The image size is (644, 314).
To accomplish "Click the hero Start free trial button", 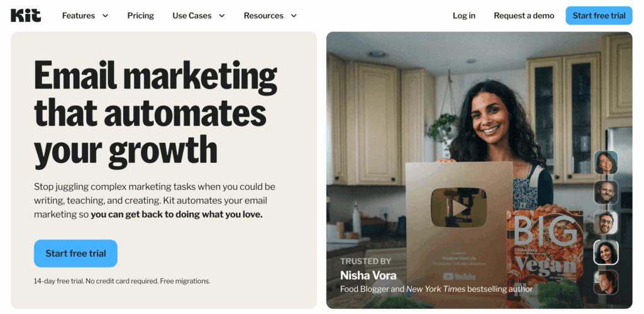I will pyautogui.click(x=75, y=254).
